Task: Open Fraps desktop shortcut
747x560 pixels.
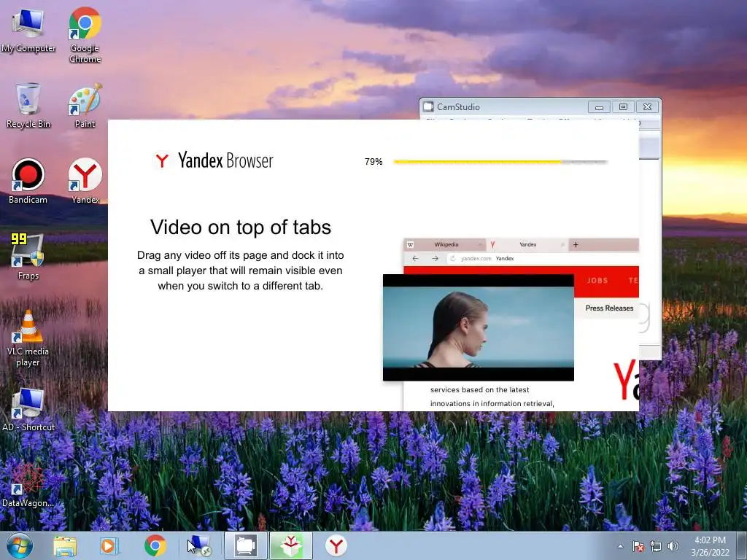Action: [x=28, y=257]
